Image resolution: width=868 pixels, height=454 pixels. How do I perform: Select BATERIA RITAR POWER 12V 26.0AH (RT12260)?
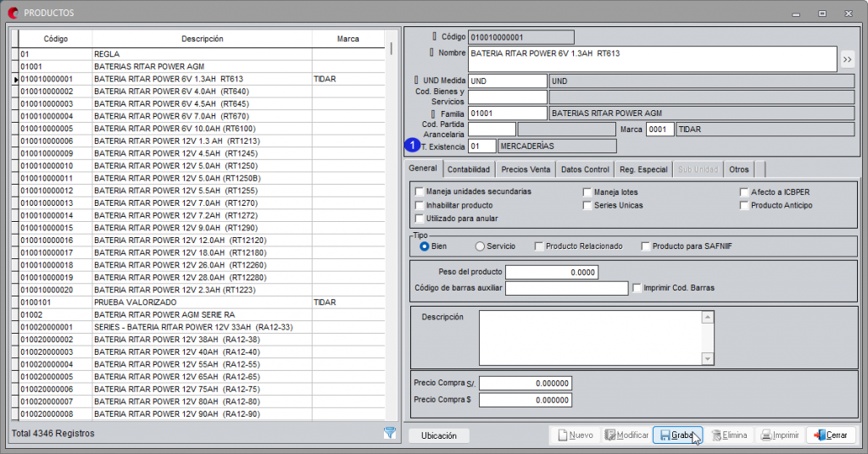pyautogui.click(x=202, y=265)
